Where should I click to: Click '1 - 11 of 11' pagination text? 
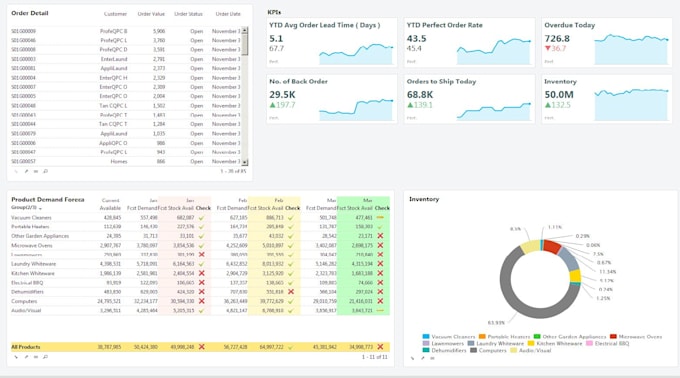point(375,357)
